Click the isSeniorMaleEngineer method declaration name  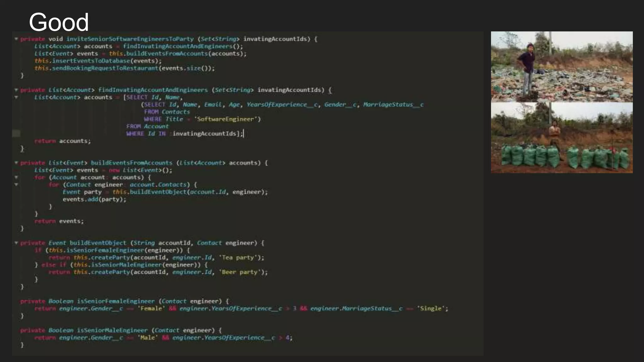(x=112, y=330)
